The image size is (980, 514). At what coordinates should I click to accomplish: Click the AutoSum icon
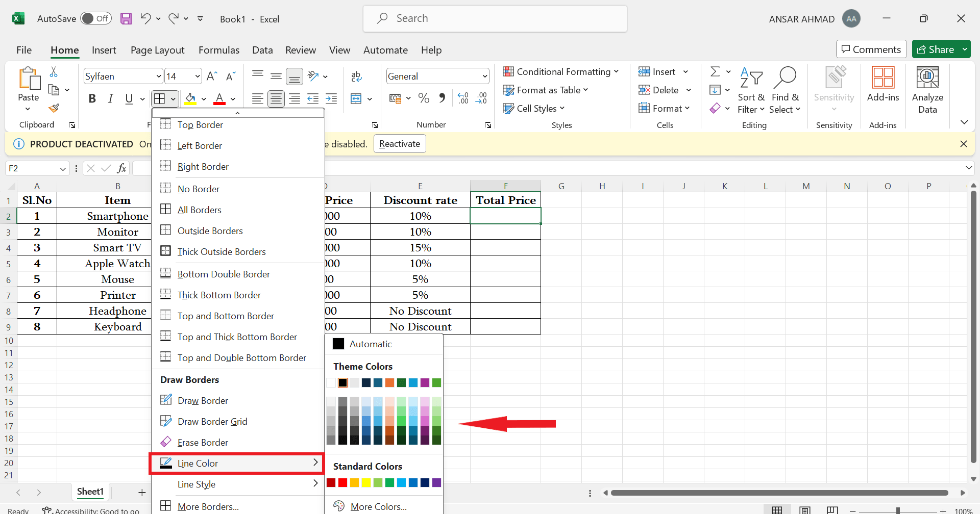pos(716,71)
